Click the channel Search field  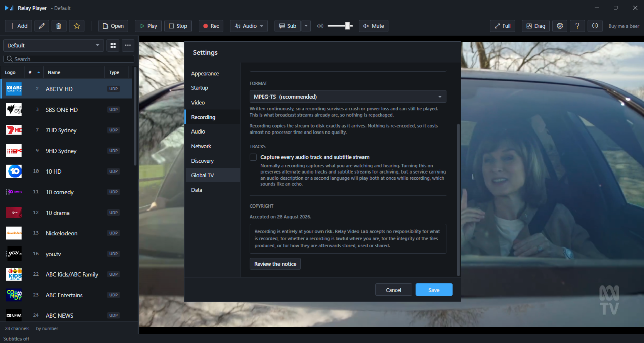coord(69,59)
